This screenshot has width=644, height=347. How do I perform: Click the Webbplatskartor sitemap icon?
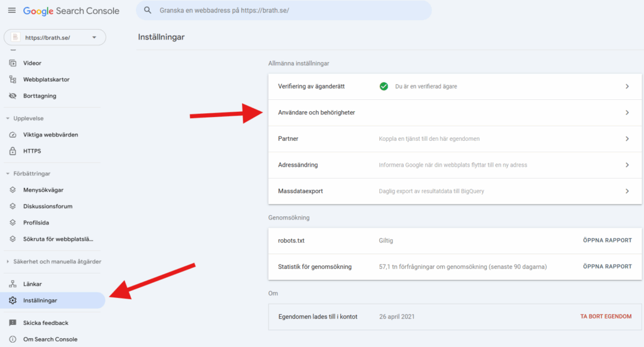pyautogui.click(x=12, y=80)
